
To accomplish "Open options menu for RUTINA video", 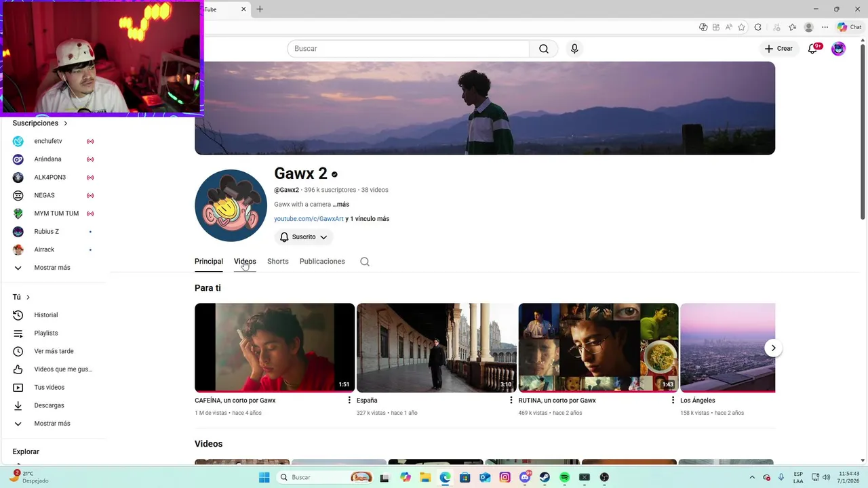I will (x=673, y=401).
